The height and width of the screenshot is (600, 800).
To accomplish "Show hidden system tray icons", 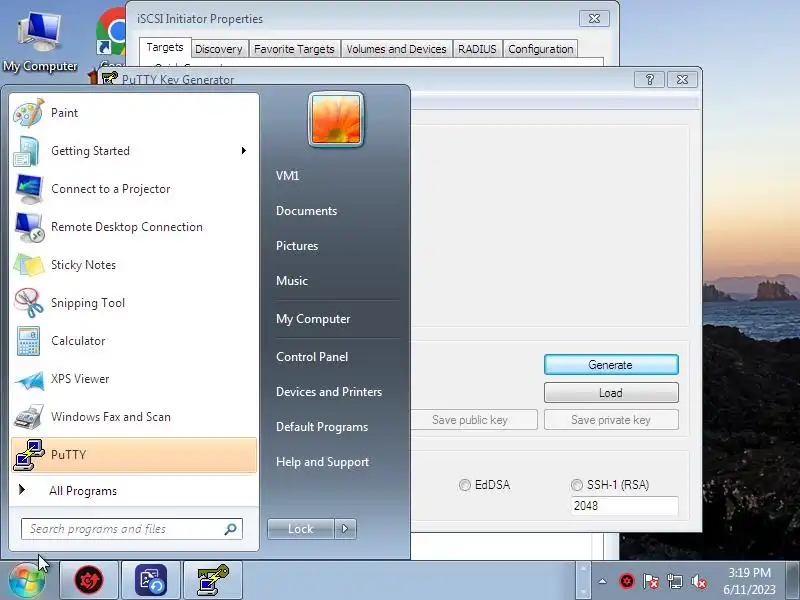I will tap(603, 581).
